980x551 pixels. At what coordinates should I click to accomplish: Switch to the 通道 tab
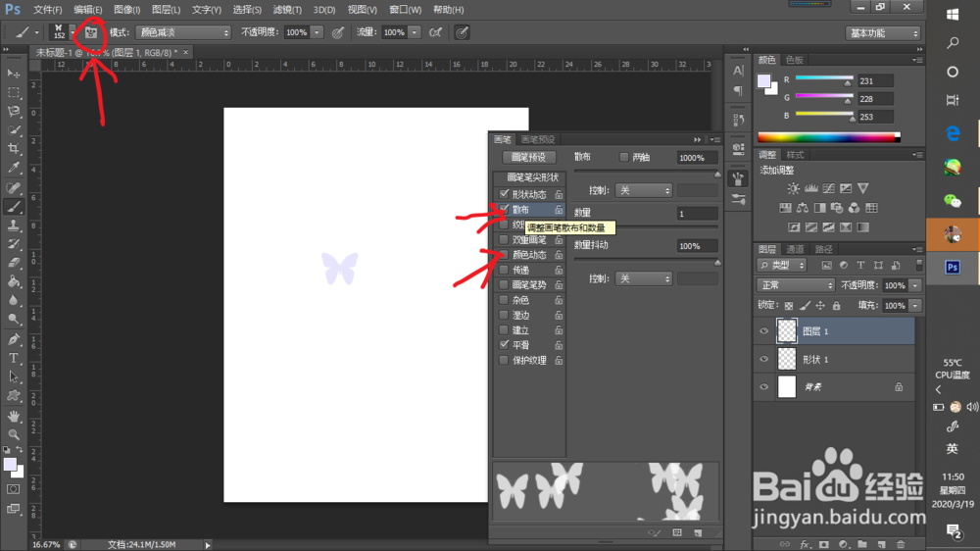(795, 249)
